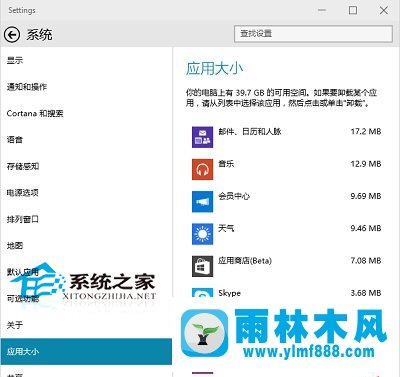
Task: Click the 9.69 MB size value
Action: pyautogui.click(x=366, y=196)
